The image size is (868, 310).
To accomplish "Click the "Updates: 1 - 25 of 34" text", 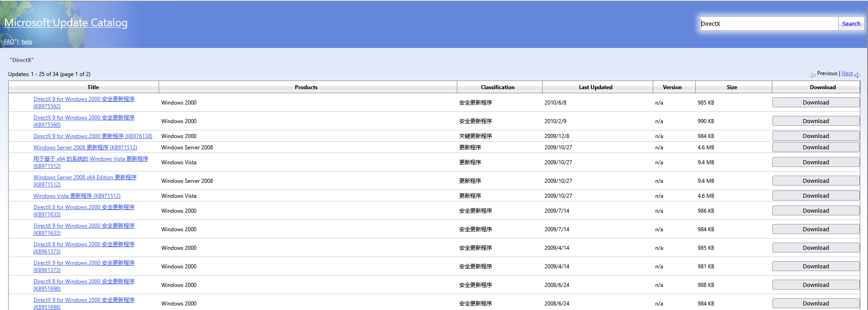I will click(49, 74).
